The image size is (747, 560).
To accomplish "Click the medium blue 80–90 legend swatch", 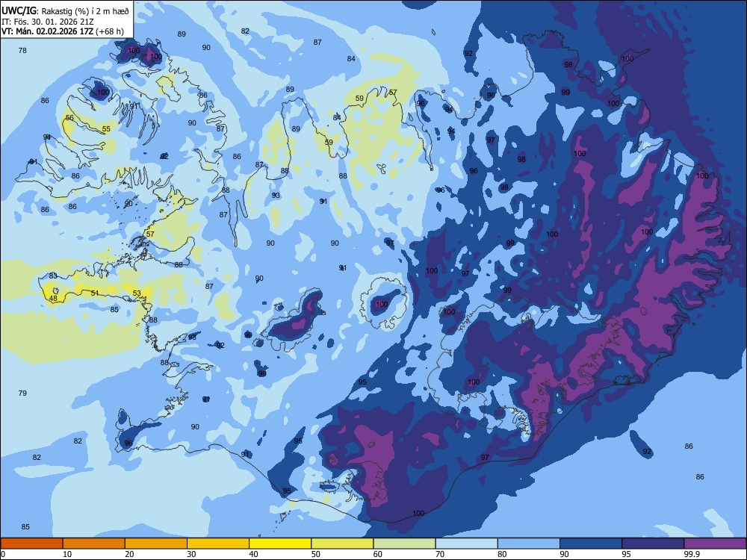I will (529, 544).
